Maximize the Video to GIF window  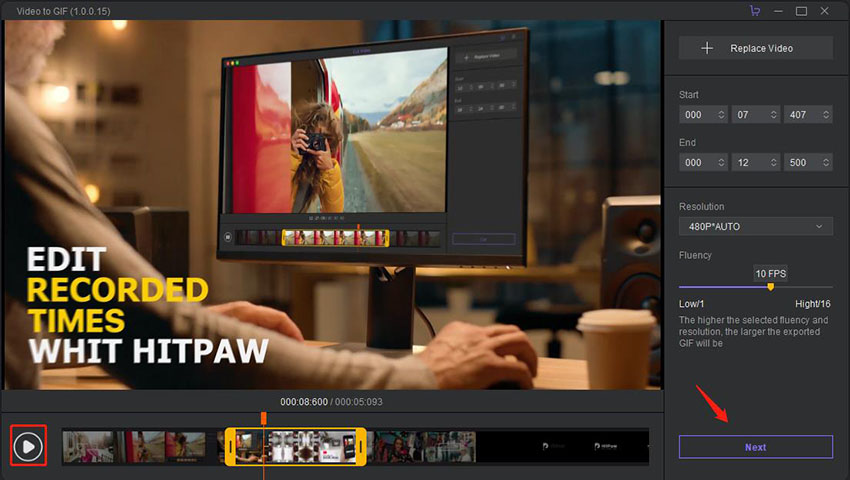(801, 11)
